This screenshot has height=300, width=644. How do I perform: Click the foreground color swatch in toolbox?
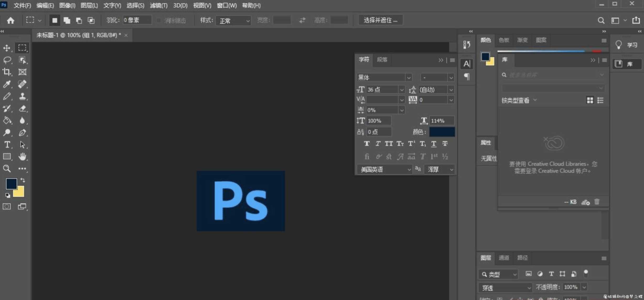tap(11, 183)
